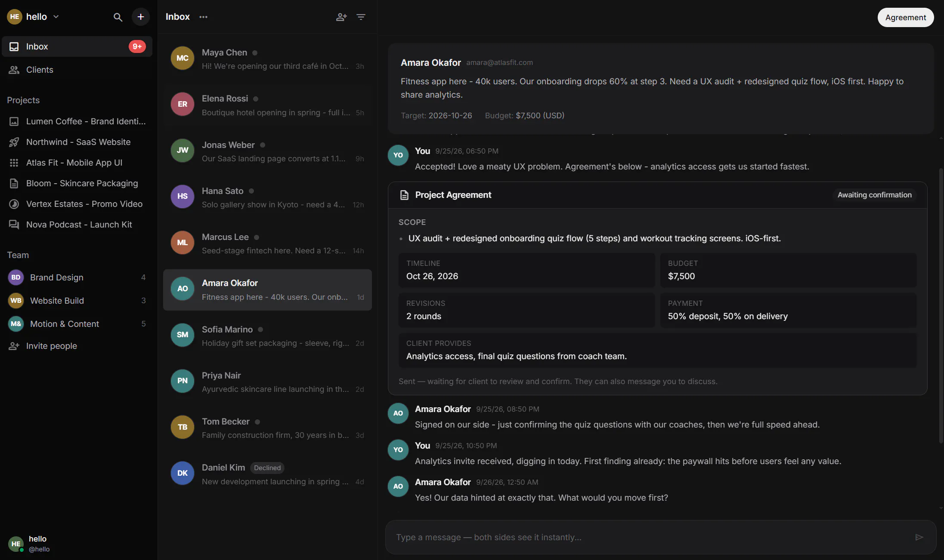This screenshot has width=944, height=560.
Task: Open Daniel Kim declined conversation
Action: point(267,474)
